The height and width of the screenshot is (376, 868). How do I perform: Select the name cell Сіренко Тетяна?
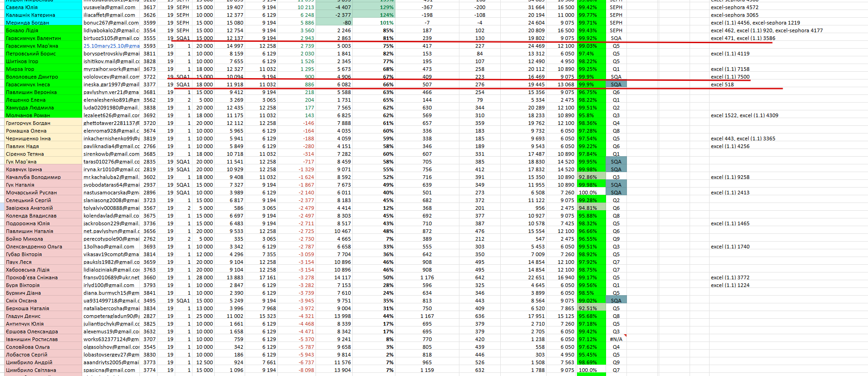click(x=44, y=154)
